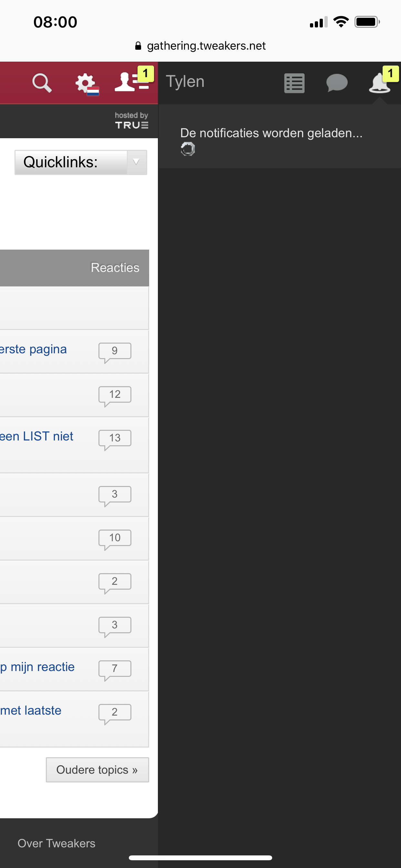Image resolution: width=401 pixels, height=868 pixels.
Task: Click the Reacties column header
Action: coord(115,268)
